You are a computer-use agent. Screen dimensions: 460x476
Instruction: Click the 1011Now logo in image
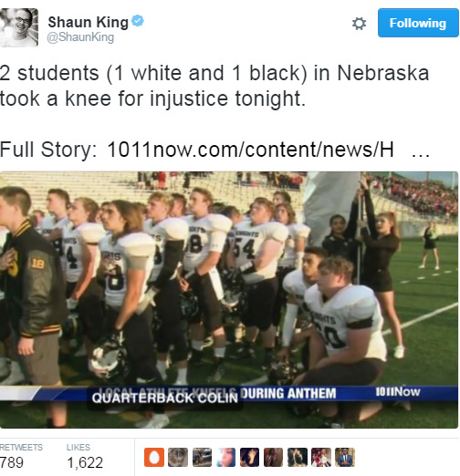[398, 392]
